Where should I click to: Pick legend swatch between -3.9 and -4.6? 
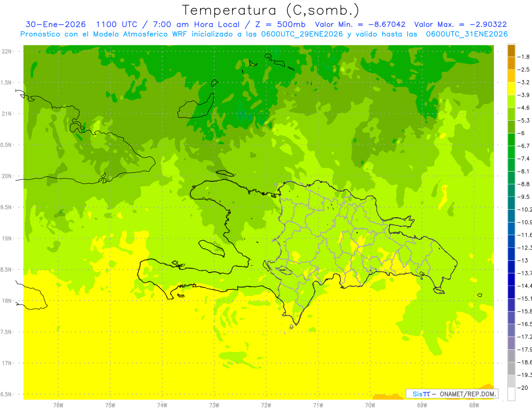coord(511,101)
